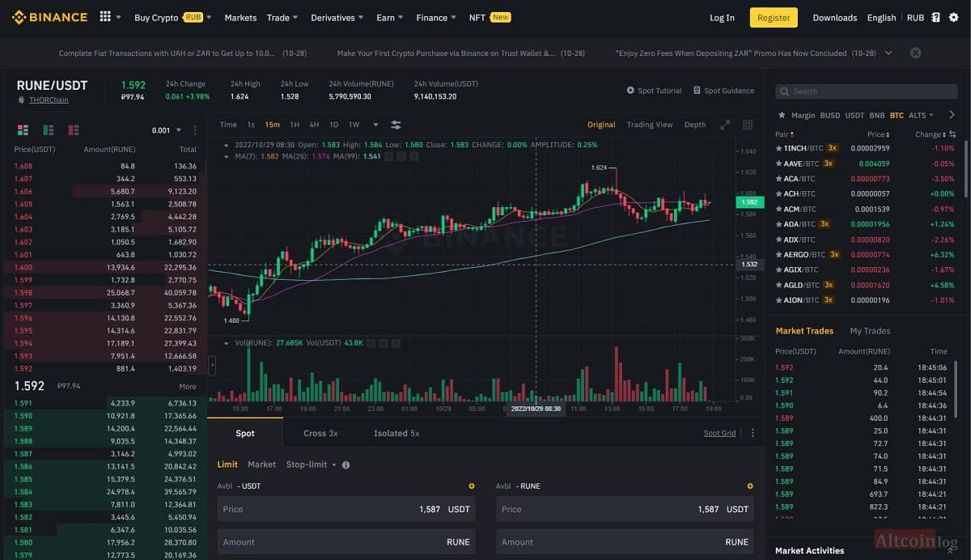Viewport: 971px width, 560px height.
Task: Click deposit plus icon next to USDT balance
Action: 472,486
